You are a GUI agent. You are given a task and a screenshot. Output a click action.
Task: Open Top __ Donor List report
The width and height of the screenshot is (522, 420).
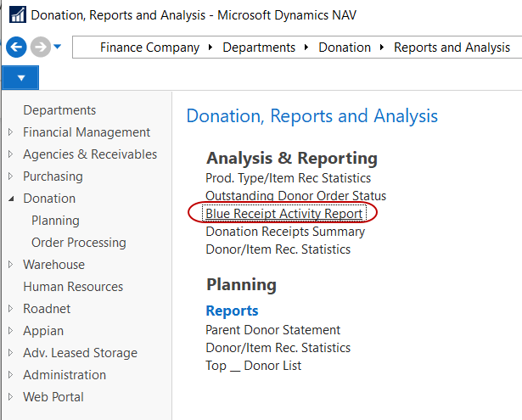[253, 366]
